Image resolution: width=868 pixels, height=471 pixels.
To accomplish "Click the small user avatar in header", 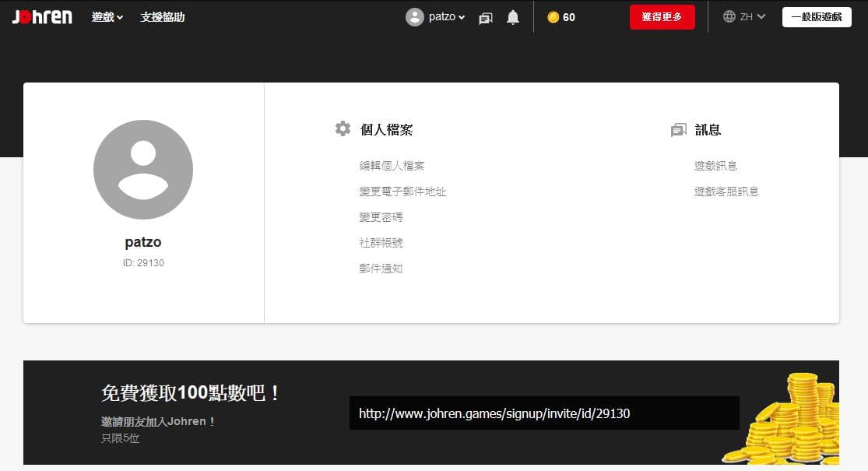I will coord(415,17).
